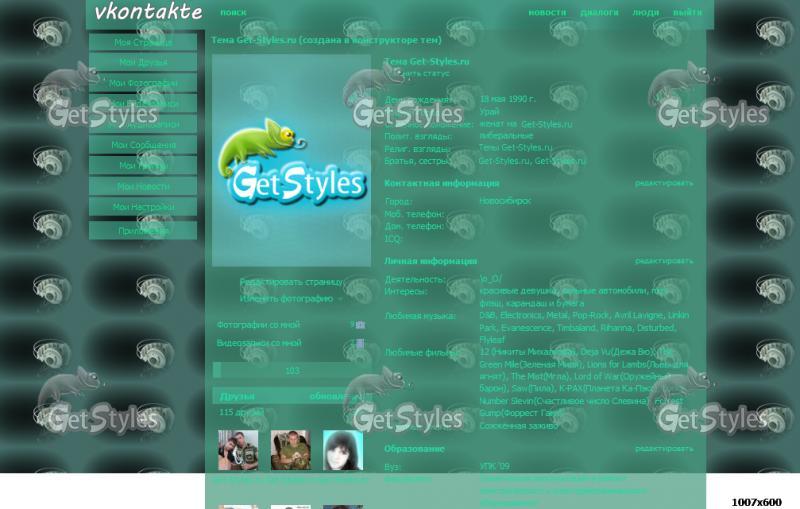Click Редактировать страницу link
The height and width of the screenshot is (509, 800).
pyautogui.click(x=291, y=282)
